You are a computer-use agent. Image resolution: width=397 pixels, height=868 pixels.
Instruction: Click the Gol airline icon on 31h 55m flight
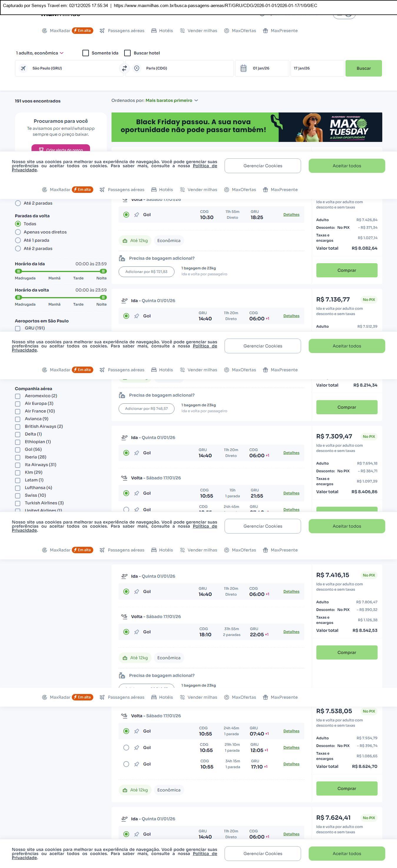(137, 632)
